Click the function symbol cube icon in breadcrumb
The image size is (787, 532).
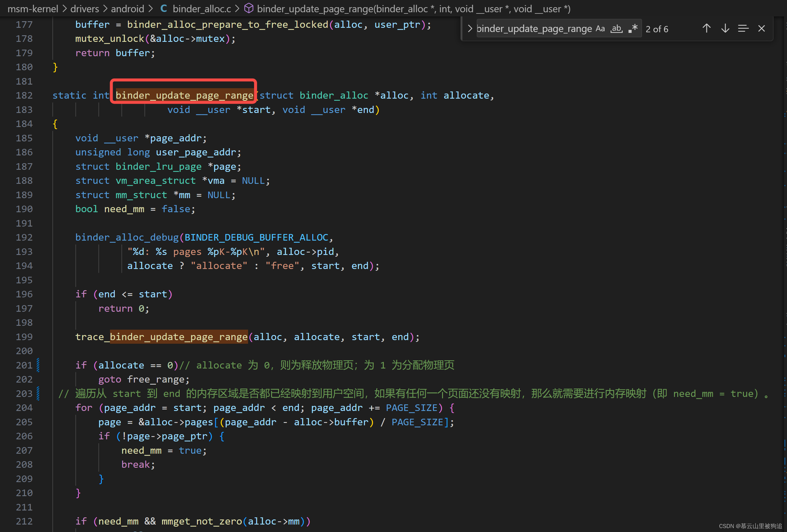(x=249, y=9)
